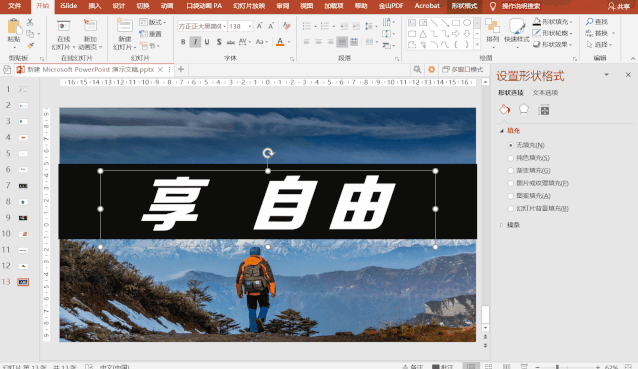Select Solid fill radio button
Screen dimensions: 638x369
(511, 158)
